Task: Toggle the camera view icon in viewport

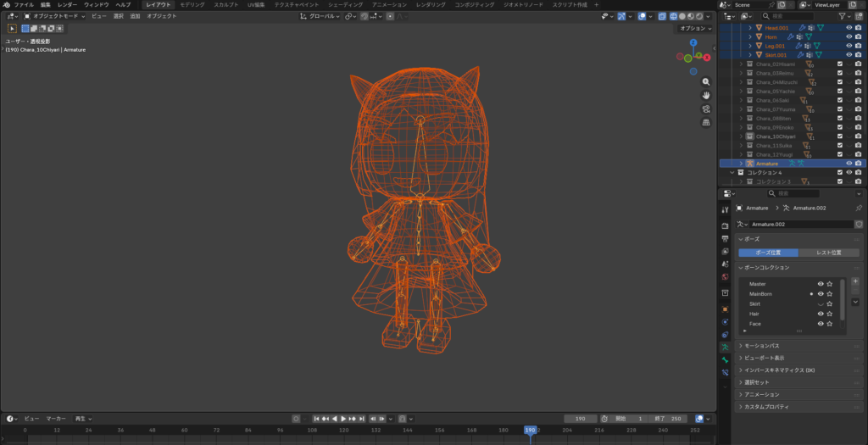Action: [706, 108]
